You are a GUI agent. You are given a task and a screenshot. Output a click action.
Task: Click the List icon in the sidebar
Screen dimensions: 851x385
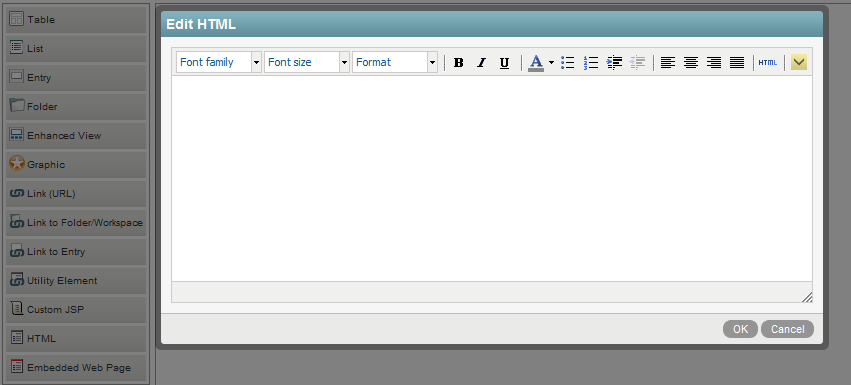coord(17,47)
